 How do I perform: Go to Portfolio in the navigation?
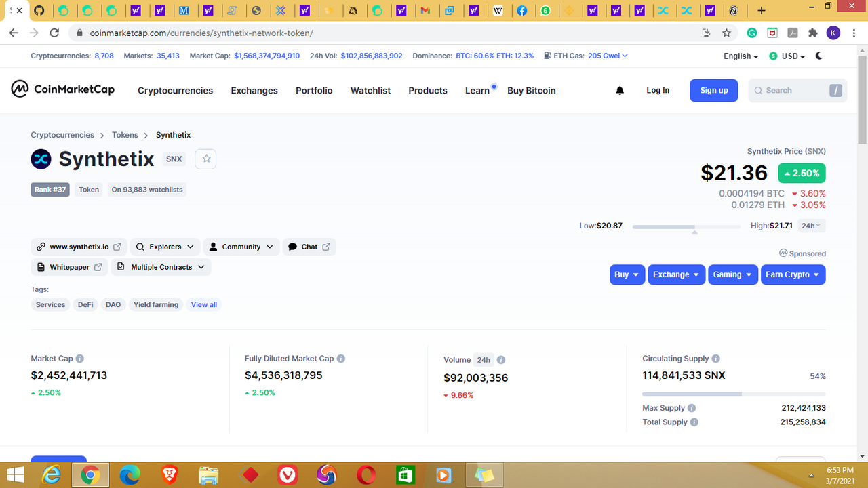point(314,90)
